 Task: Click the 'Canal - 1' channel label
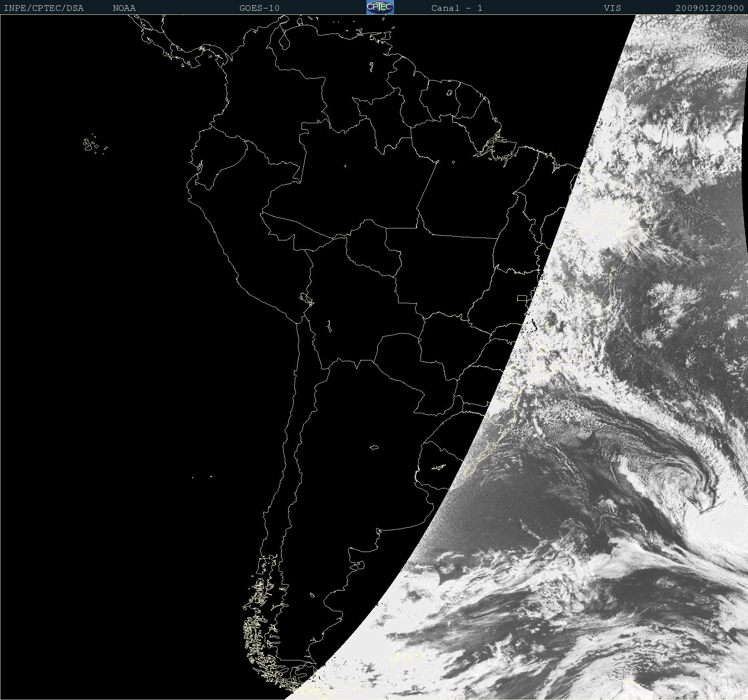click(457, 8)
